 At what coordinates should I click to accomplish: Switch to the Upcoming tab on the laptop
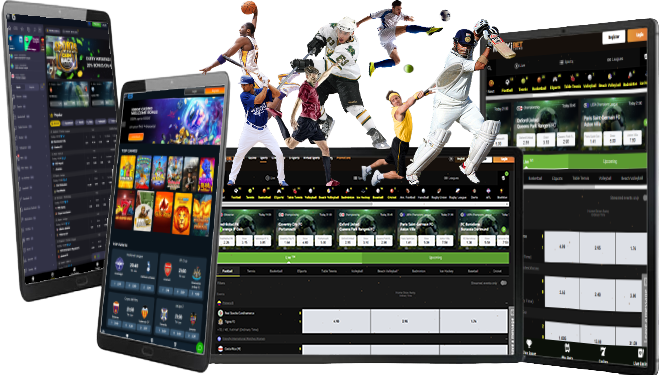[x=436, y=257]
